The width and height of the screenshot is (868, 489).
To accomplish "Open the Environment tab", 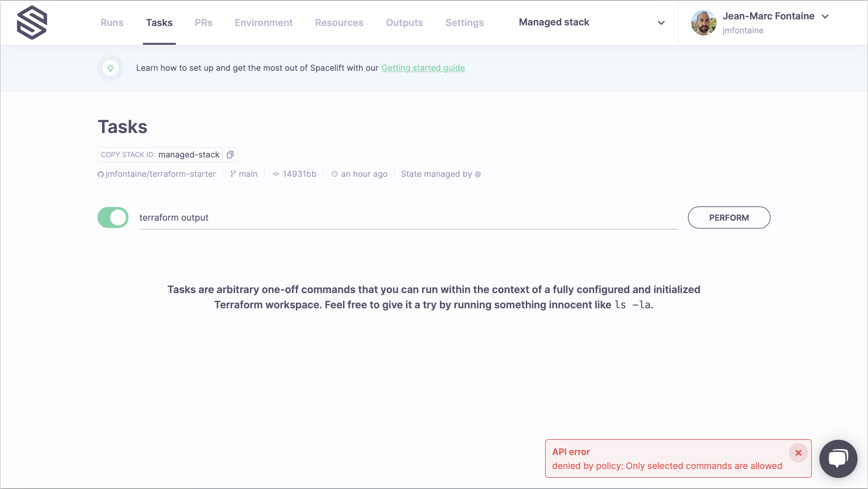I will (264, 23).
